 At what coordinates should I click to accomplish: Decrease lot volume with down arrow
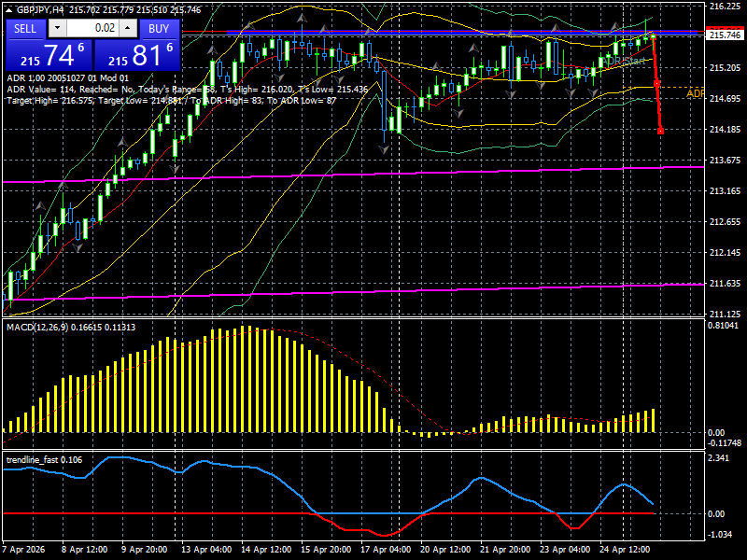pos(57,28)
